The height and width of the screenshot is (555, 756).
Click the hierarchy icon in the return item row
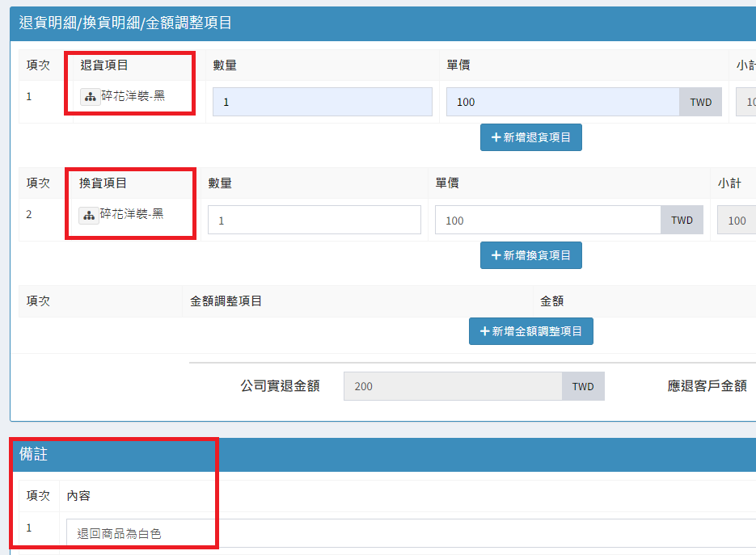90,97
